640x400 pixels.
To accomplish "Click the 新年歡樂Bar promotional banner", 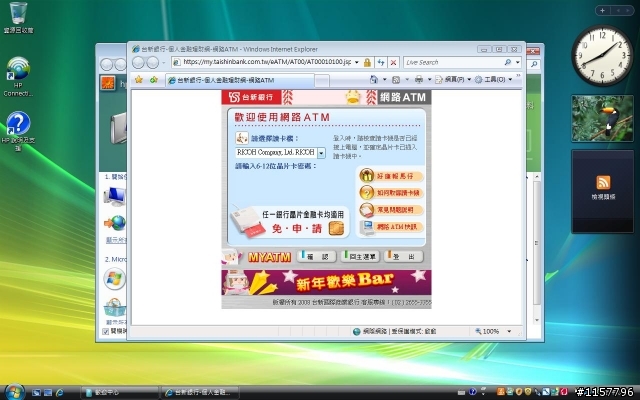I will 327,282.
